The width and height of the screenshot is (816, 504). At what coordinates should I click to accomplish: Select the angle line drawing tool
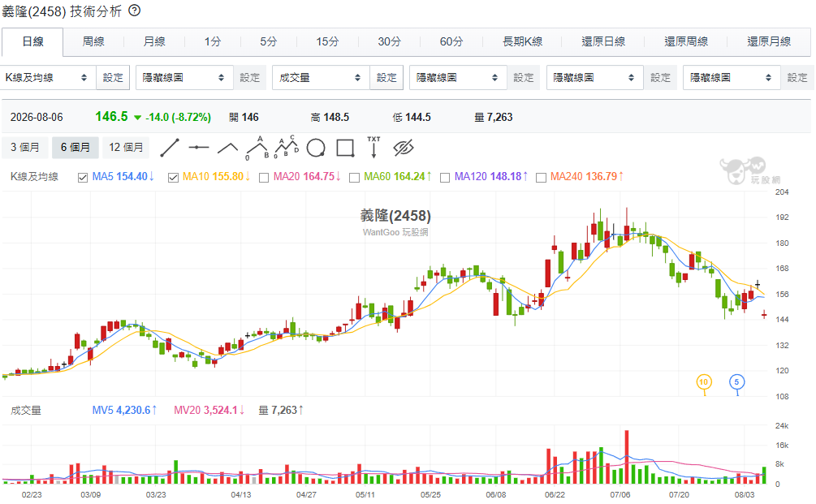tap(227, 149)
